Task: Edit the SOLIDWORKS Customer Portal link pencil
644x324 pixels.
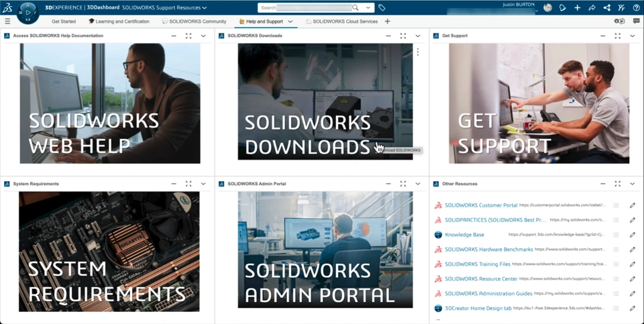Action: [x=633, y=205]
